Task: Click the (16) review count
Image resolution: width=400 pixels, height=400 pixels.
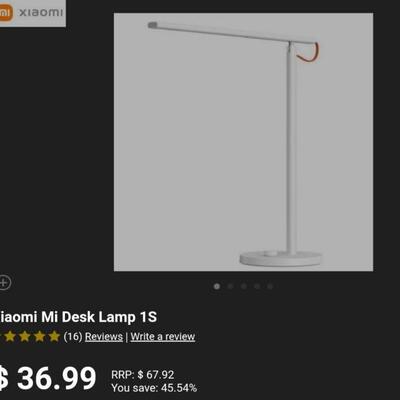Action: click(x=73, y=336)
